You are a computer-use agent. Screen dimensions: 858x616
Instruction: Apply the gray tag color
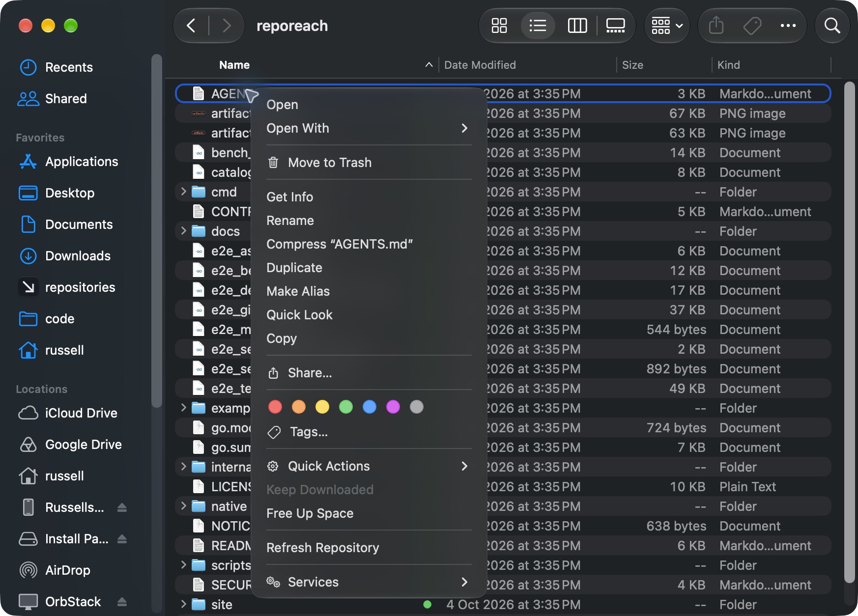point(417,407)
